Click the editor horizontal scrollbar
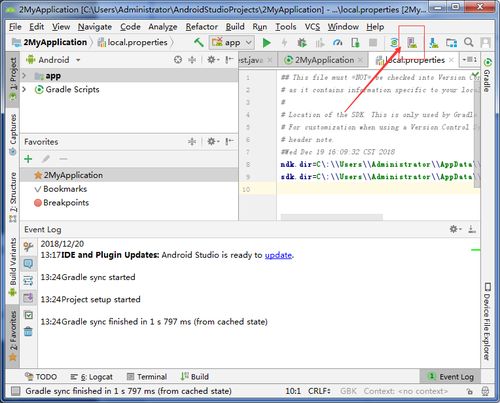The width and height of the screenshot is (500, 403). 332,217
